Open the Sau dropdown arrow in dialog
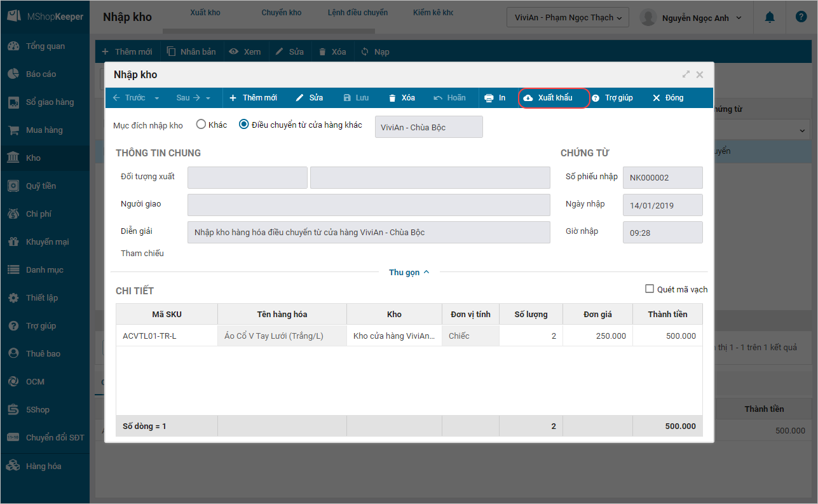The height and width of the screenshot is (504, 818). click(208, 99)
